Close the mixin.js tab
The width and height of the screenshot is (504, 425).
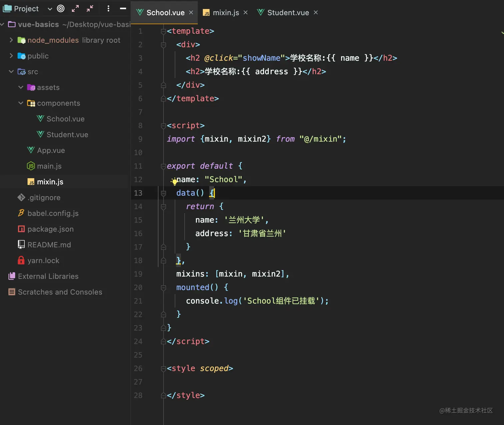246,12
